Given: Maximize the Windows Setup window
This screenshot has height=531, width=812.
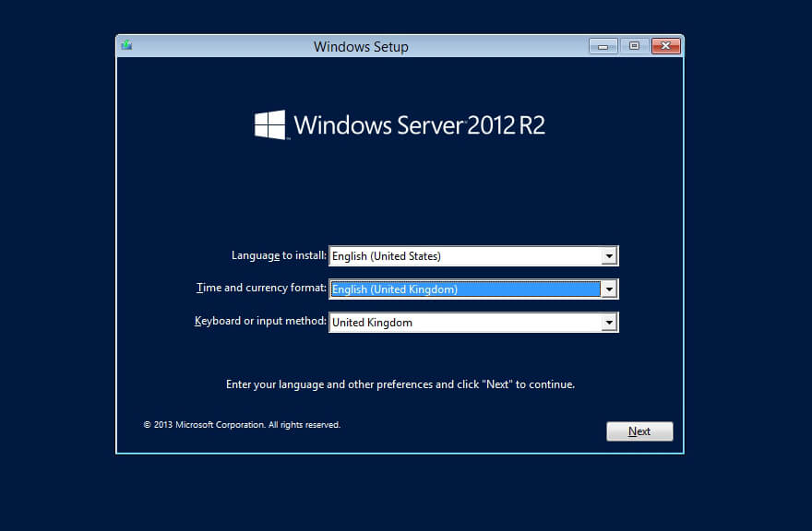Looking at the screenshot, I should tap(634, 46).
